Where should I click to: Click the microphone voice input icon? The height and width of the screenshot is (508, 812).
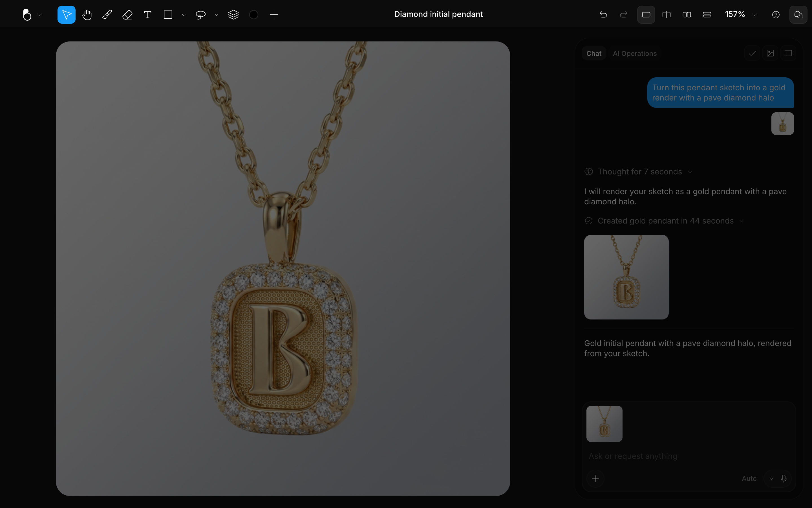[784, 478]
